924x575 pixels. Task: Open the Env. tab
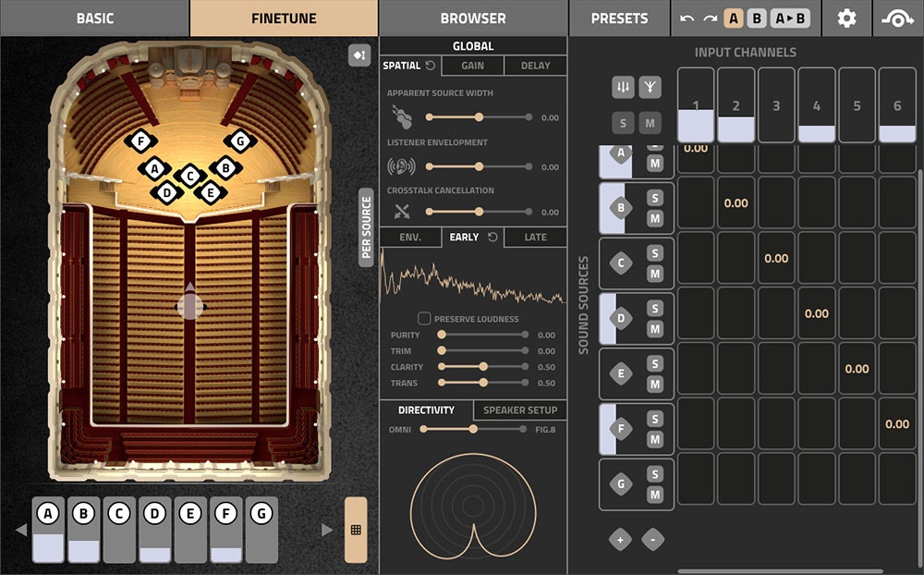410,237
